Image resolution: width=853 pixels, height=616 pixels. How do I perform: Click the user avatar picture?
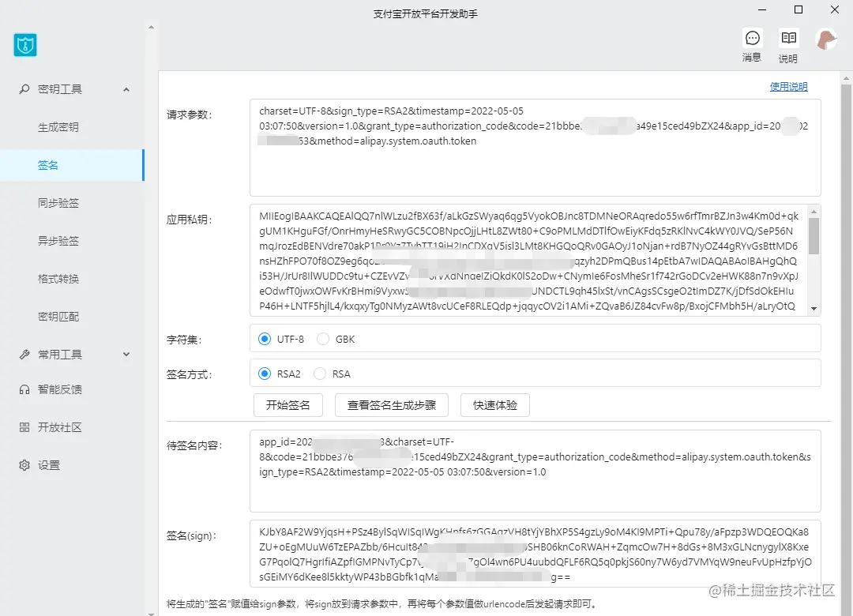[826, 39]
